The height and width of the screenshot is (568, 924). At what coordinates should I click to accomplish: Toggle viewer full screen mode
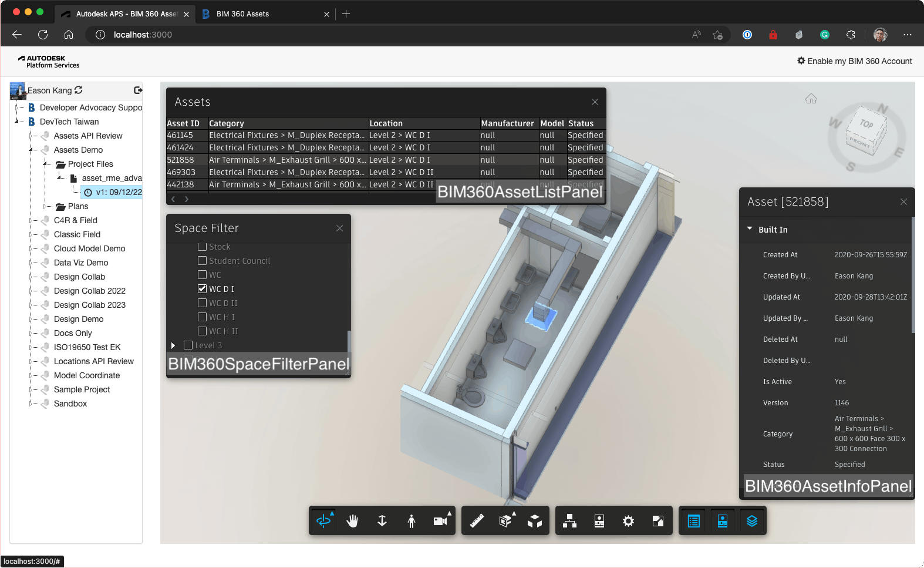coord(658,521)
